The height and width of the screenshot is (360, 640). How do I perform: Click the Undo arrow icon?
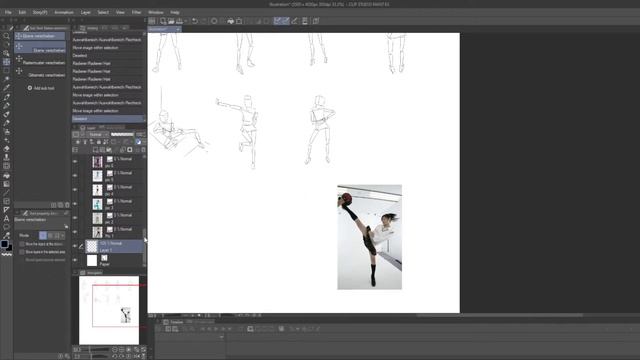[x=195, y=21]
